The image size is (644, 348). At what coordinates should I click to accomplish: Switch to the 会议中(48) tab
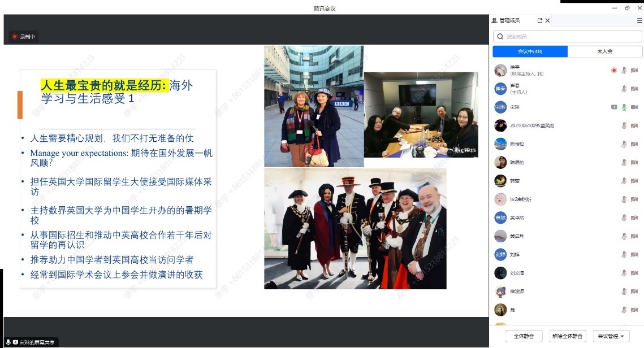coord(530,51)
